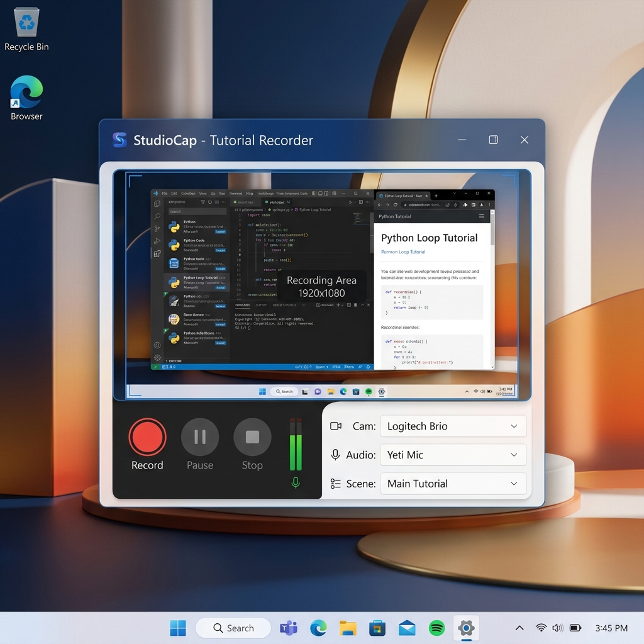The width and height of the screenshot is (644, 644).
Task: Open the Windows Start menu on the main taskbar
Action: click(178, 628)
